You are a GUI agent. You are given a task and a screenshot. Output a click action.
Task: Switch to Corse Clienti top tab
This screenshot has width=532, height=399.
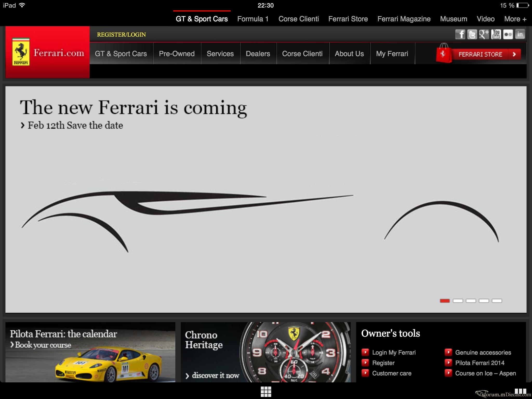tap(298, 19)
